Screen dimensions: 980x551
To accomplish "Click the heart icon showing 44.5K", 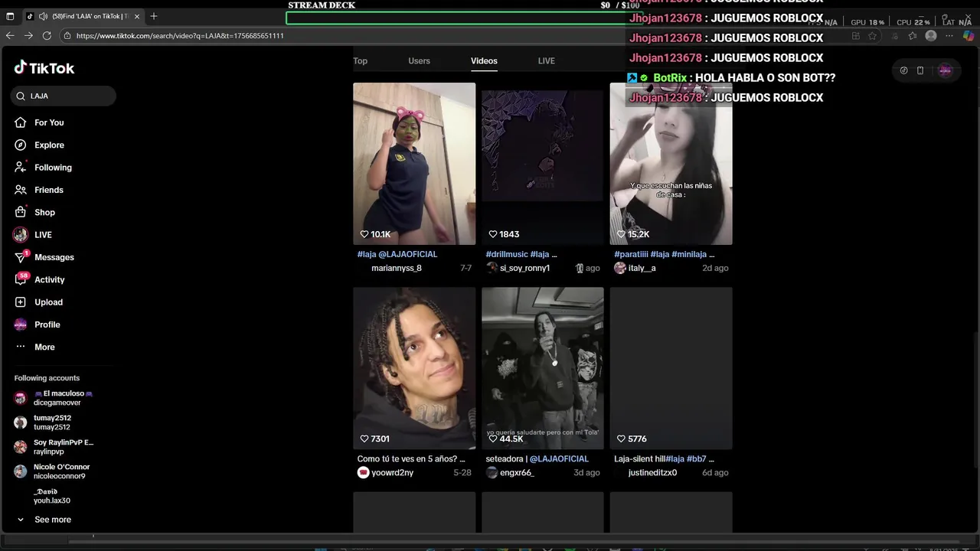I will pyautogui.click(x=493, y=439).
